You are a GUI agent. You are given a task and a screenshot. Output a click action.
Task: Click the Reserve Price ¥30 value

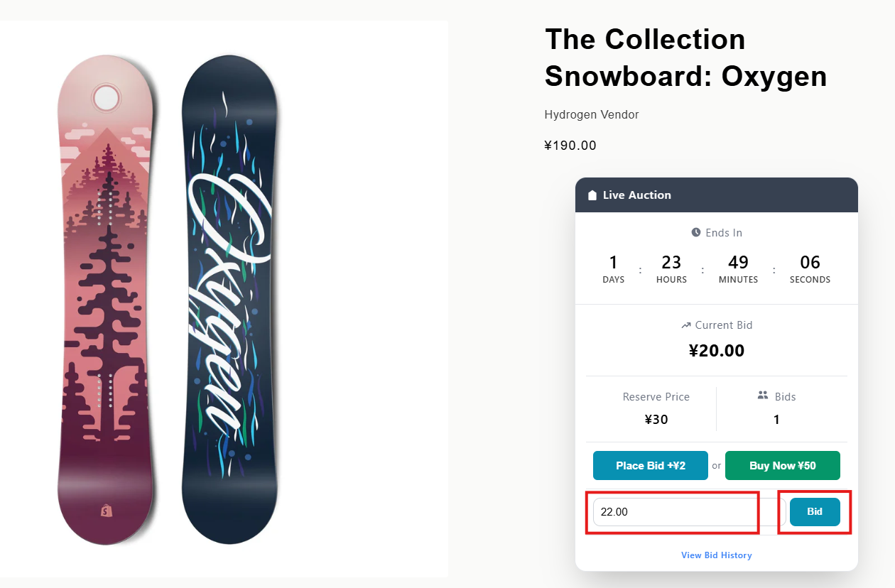point(656,419)
